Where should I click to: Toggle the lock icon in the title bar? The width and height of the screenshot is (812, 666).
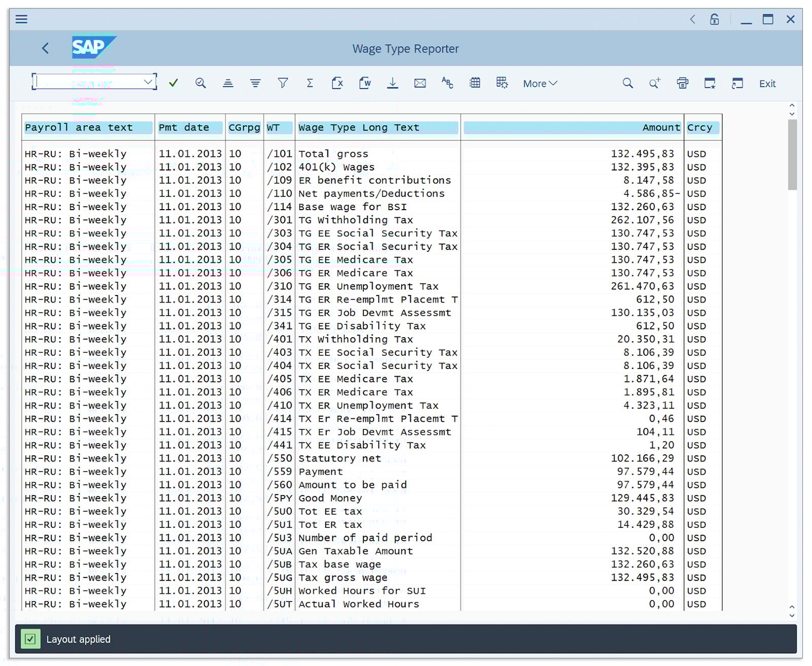tap(715, 19)
